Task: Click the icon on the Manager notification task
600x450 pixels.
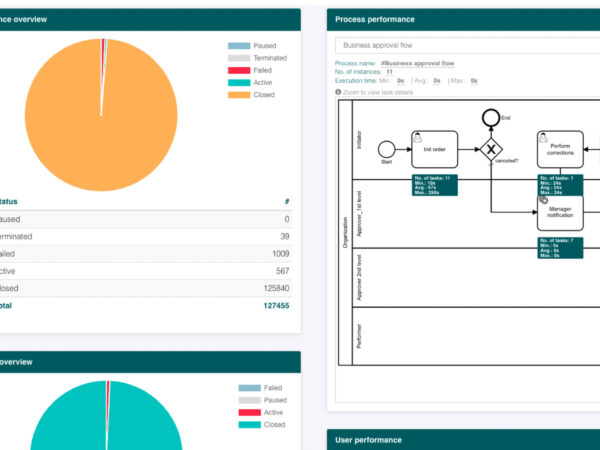Action: click(543, 200)
